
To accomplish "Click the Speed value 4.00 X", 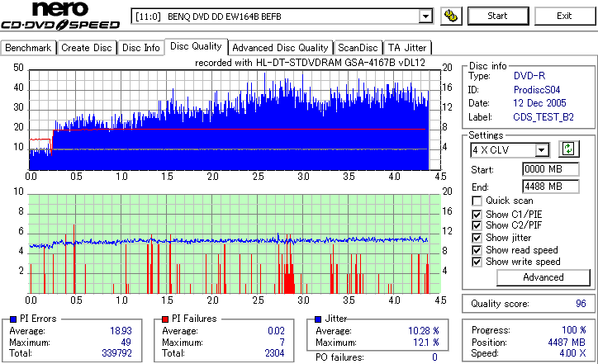I will (572, 353).
